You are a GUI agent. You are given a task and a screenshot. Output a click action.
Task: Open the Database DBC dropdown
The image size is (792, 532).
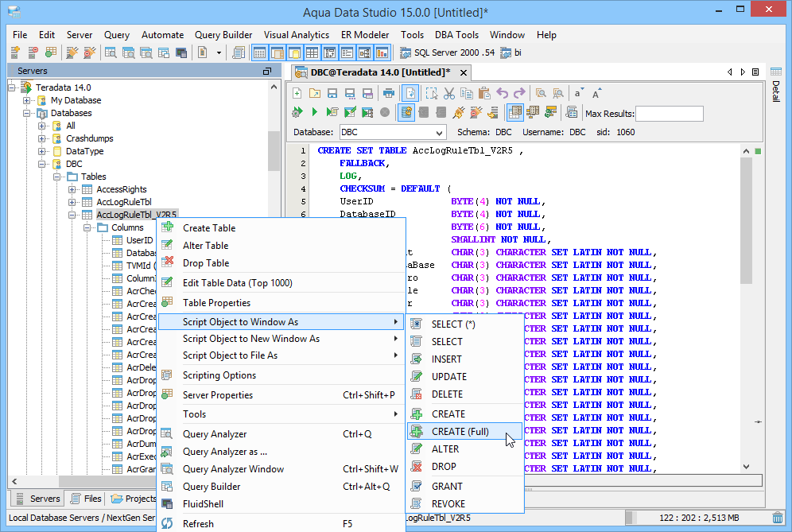click(x=439, y=132)
